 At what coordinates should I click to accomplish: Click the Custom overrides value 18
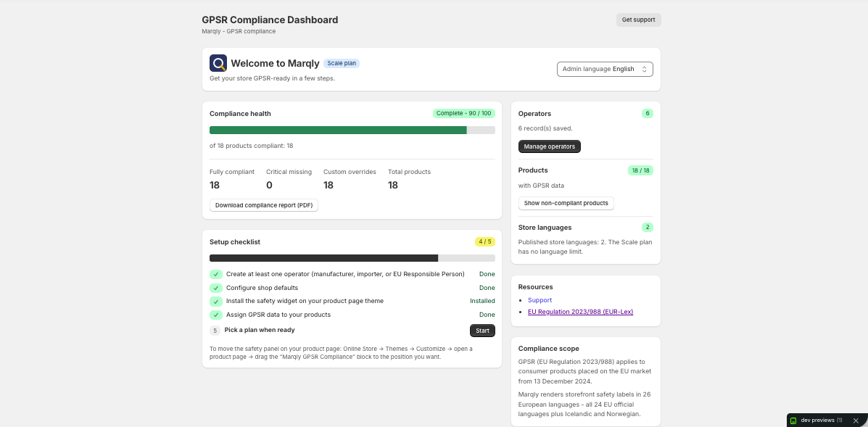click(328, 186)
